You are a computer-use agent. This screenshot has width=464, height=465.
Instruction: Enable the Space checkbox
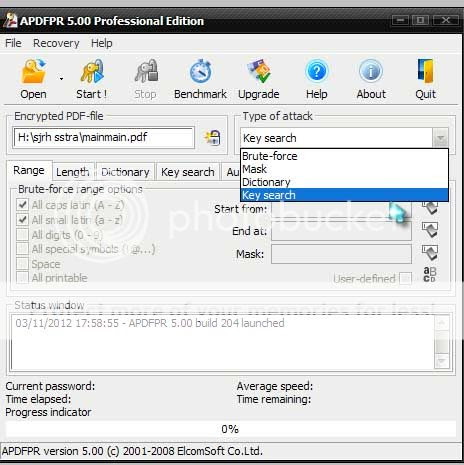(x=22, y=264)
